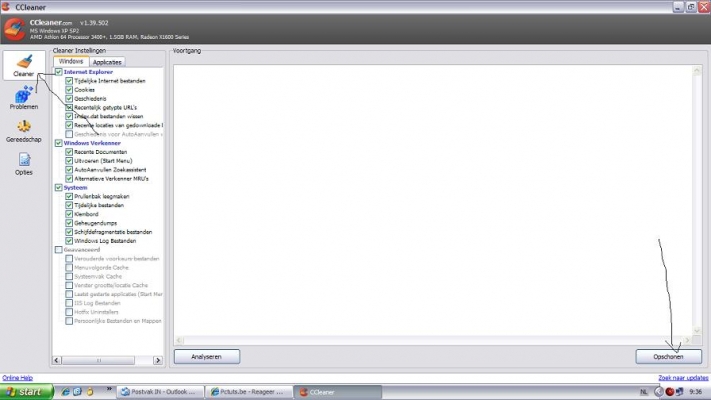Check Systeemvak Cache
Screen dimensions: 711x400
pyautogui.click(x=69, y=276)
